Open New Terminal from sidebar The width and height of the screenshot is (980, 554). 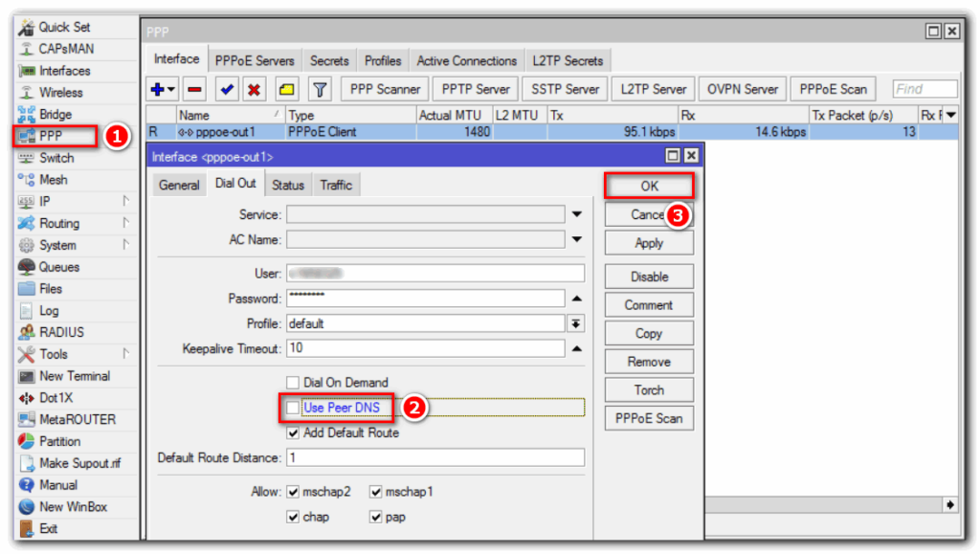point(74,376)
